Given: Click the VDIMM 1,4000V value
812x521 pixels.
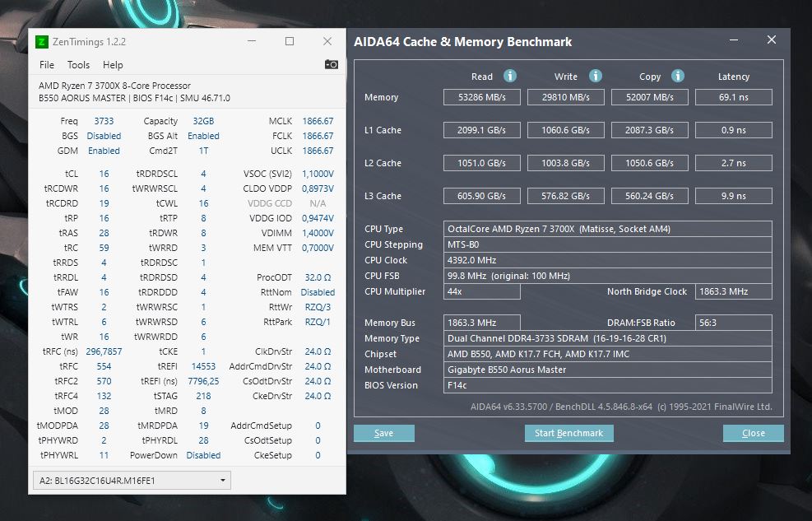Looking at the screenshot, I should tap(318, 233).
